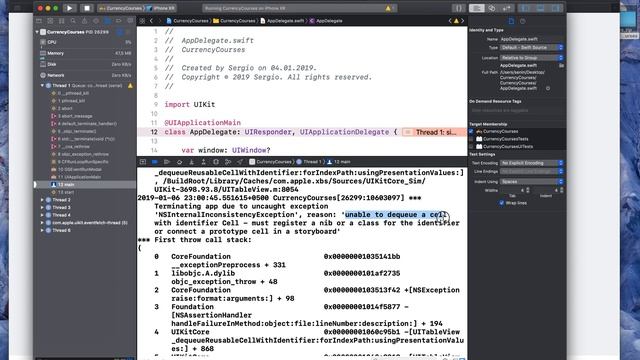Click Debug Memory Graph icon
This screenshot has height=360, width=640.
point(228,162)
